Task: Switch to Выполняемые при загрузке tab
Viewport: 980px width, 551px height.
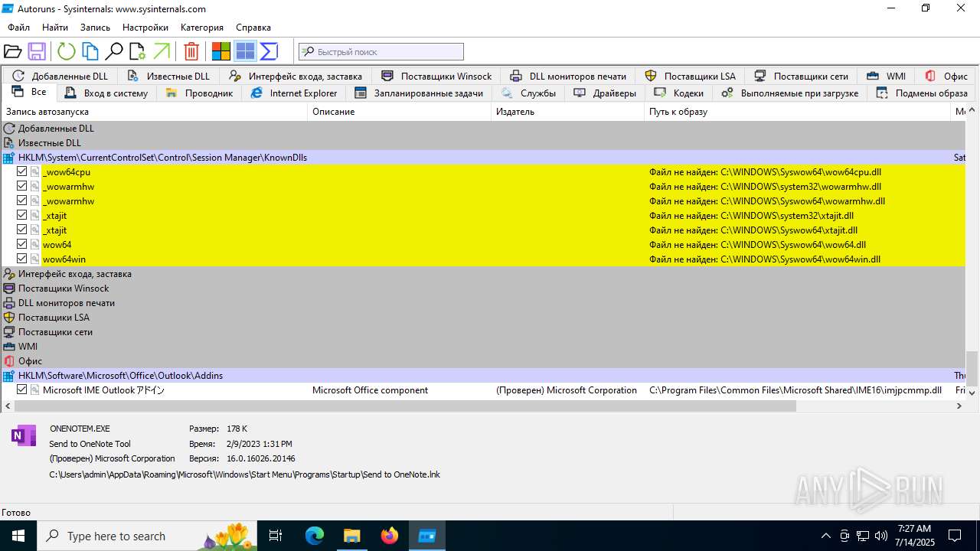Action: point(789,93)
